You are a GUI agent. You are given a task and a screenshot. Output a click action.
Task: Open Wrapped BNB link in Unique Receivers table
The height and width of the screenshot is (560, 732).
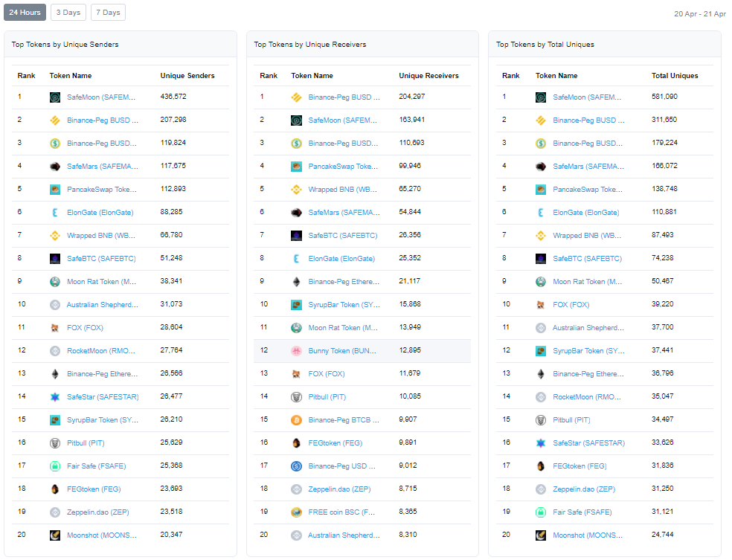click(x=343, y=190)
